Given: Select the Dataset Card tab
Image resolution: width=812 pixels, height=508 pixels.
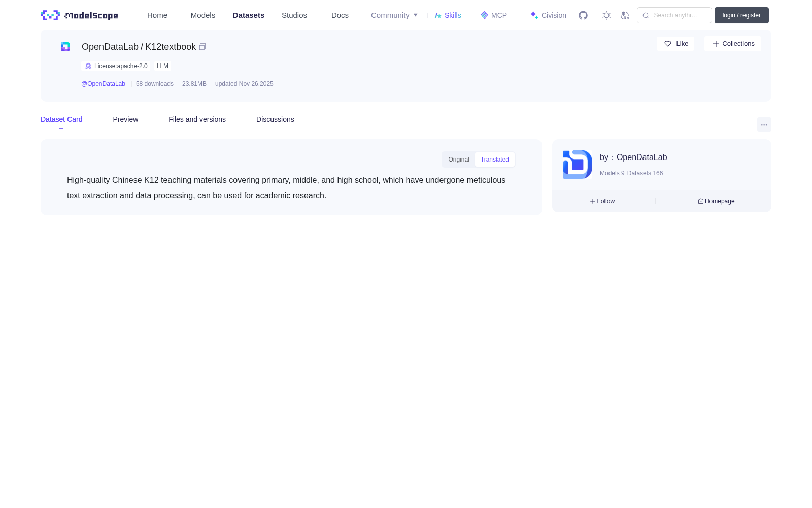Looking at the screenshot, I should [61, 119].
